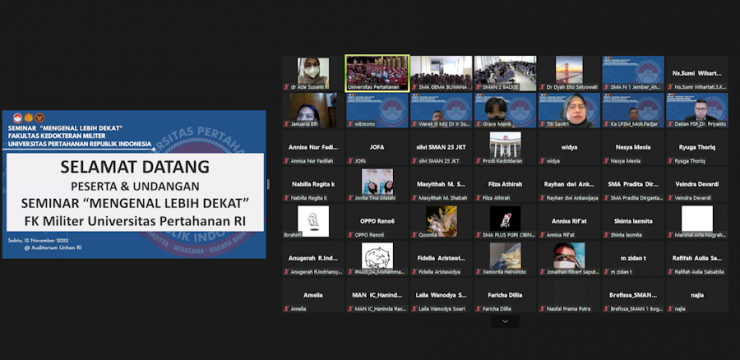The image size is (740, 360).
Task: Click name label 'm zidan t'
Action: point(622,272)
